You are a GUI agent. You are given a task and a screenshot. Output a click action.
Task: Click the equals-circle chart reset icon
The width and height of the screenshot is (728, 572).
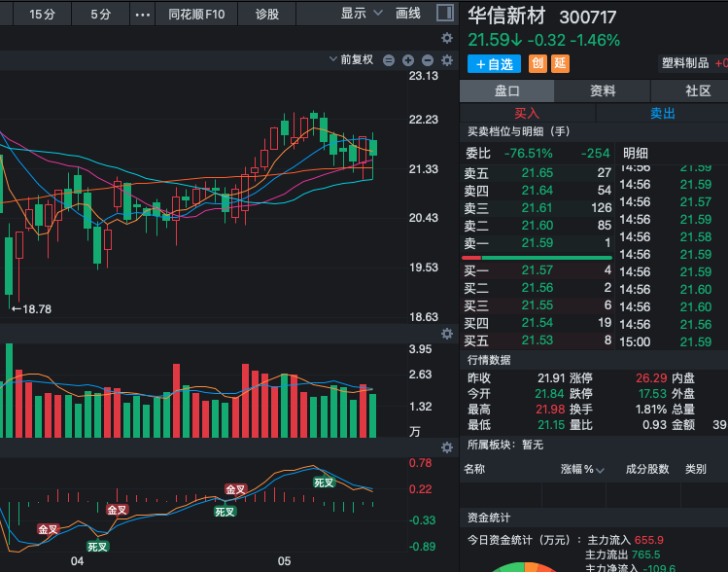coord(389,60)
